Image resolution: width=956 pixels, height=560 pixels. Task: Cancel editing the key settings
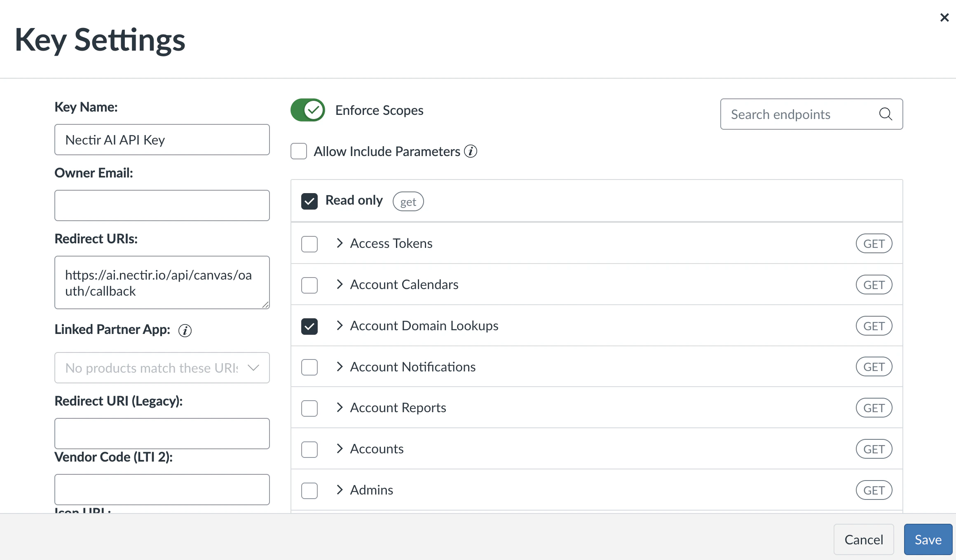[x=864, y=539]
